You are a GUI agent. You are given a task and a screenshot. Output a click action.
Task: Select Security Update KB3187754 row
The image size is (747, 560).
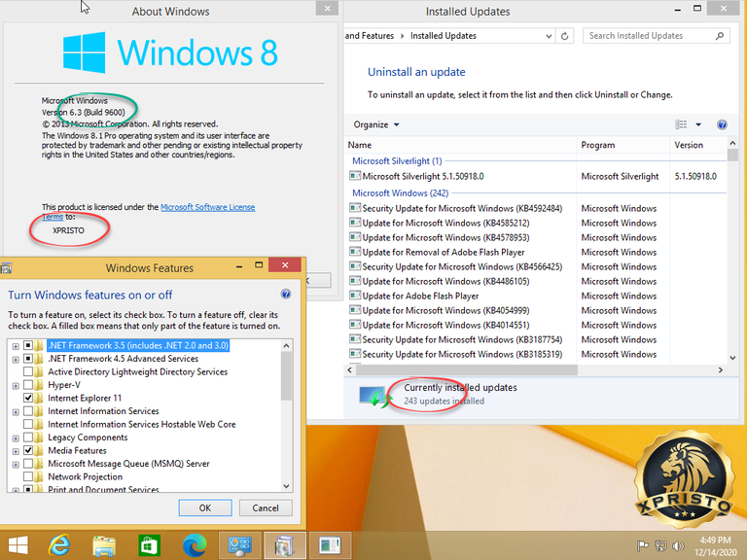click(x=535, y=339)
